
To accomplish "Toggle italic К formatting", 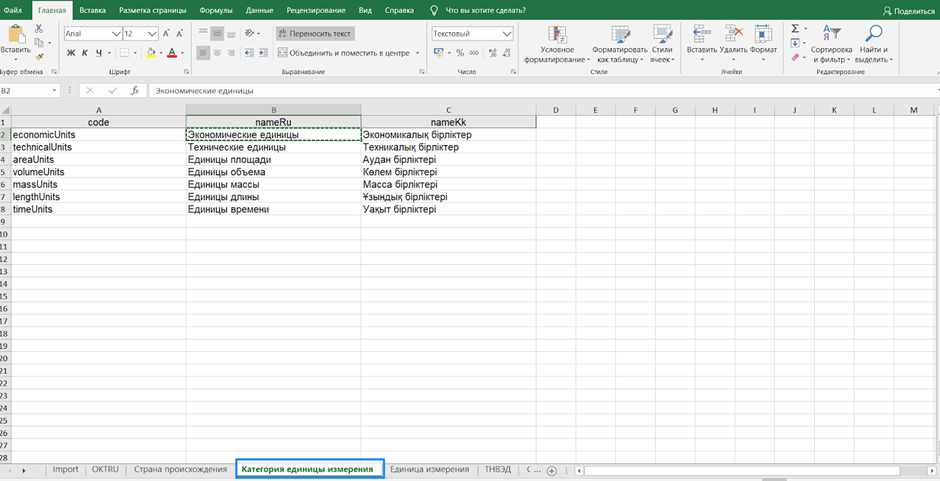I will tap(85, 53).
